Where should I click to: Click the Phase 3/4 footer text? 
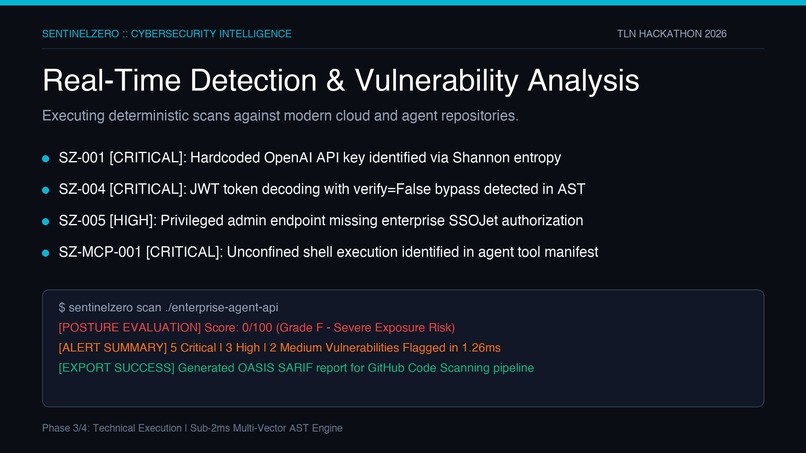[192, 428]
